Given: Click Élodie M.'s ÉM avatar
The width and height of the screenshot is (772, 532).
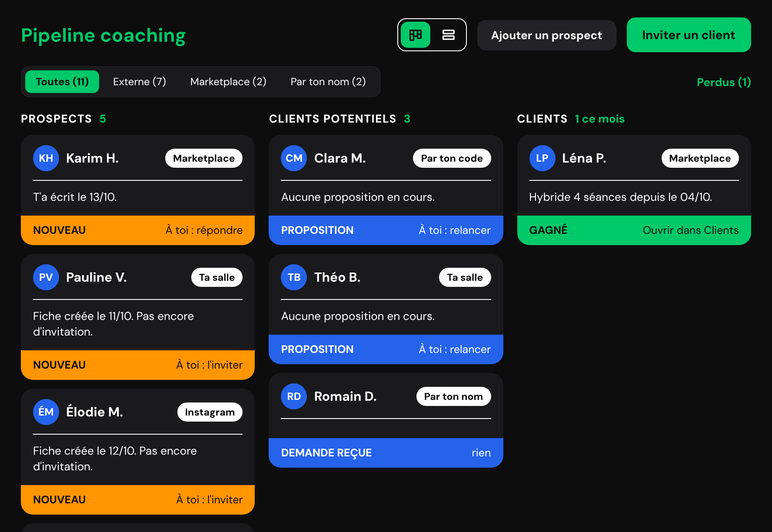Looking at the screenshot, I should point(46,412).
